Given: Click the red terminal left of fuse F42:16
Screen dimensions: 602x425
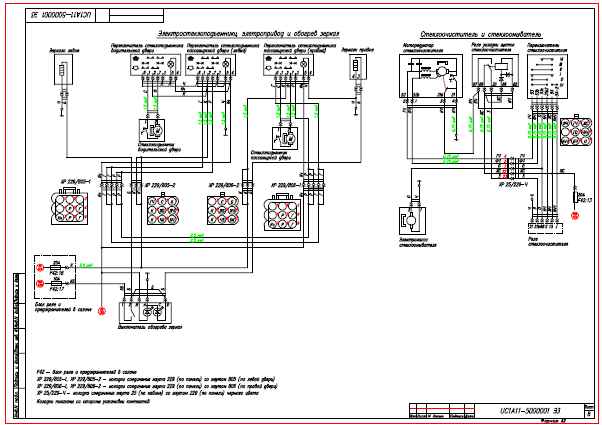Looking at the screenshot, I should click(40, 267).
